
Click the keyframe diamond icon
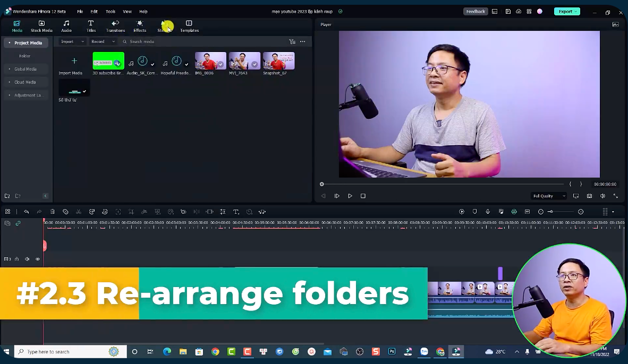[x=183, y=212]
